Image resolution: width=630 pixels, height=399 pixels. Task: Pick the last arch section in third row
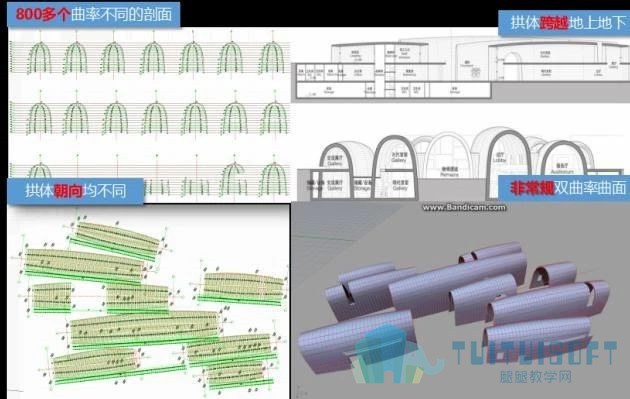274,178
